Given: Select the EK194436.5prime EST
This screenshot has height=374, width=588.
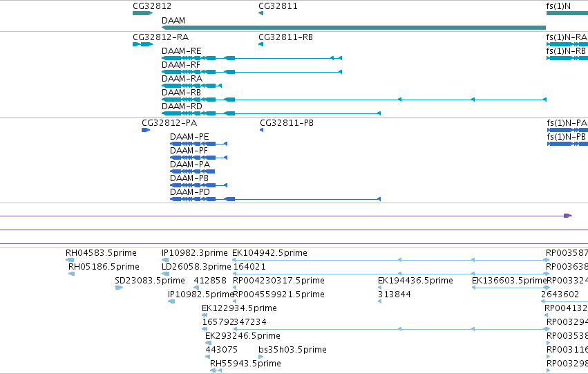Looking at the screenshot, I should (415, 281).
